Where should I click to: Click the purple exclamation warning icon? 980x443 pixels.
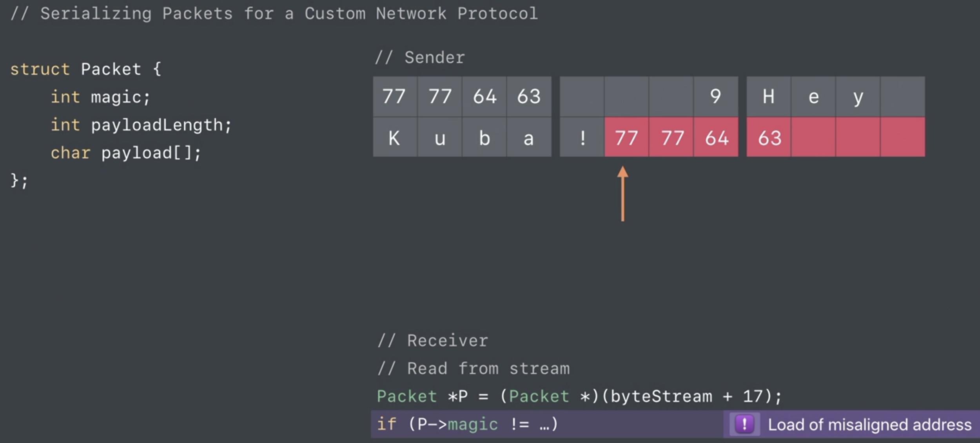click(x=744, y=424)
